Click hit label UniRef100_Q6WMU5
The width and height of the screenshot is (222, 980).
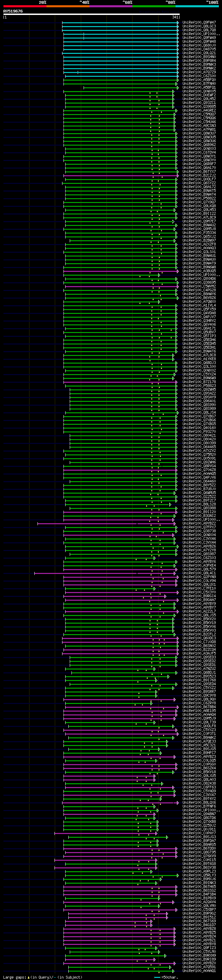tap(199, 493)
